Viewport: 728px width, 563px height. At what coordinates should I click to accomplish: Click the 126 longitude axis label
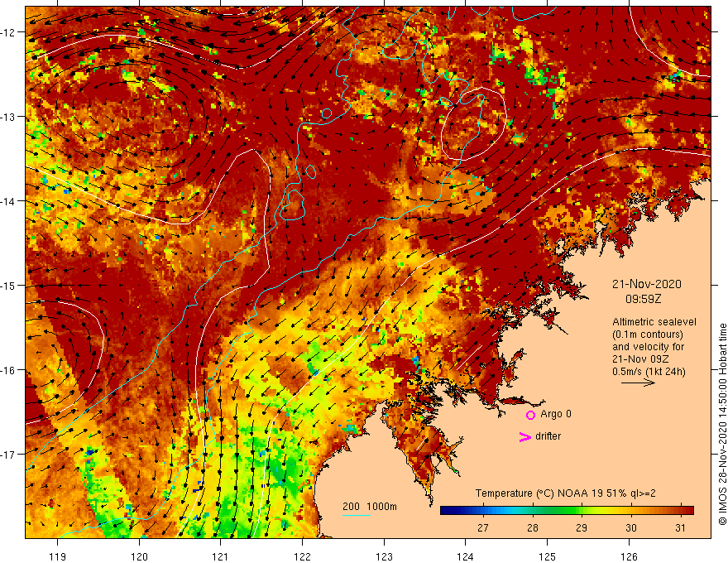[x=629, y=556]
